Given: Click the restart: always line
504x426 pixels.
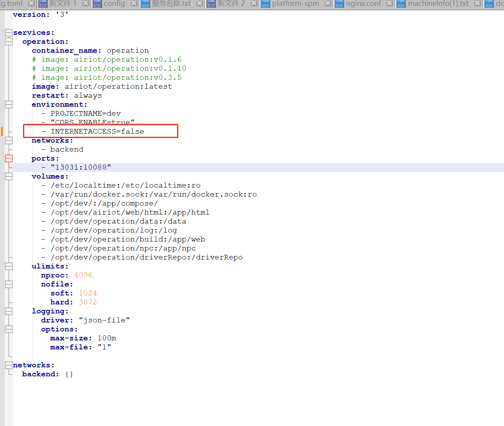Looking at the screenshot, I should (x=67, y=95).
